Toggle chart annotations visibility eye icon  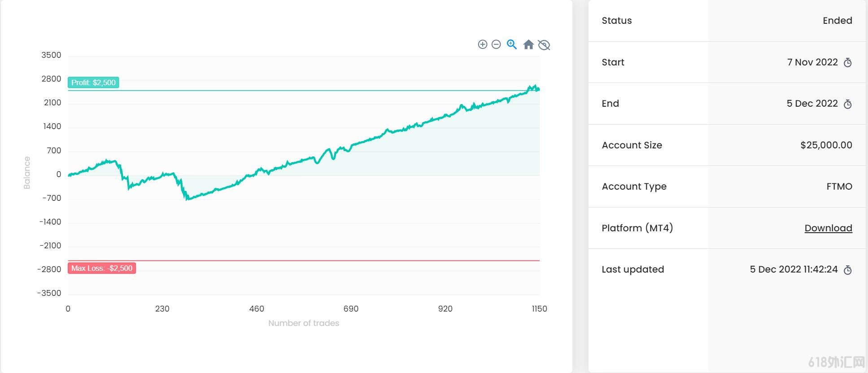(x=544, y=45)
